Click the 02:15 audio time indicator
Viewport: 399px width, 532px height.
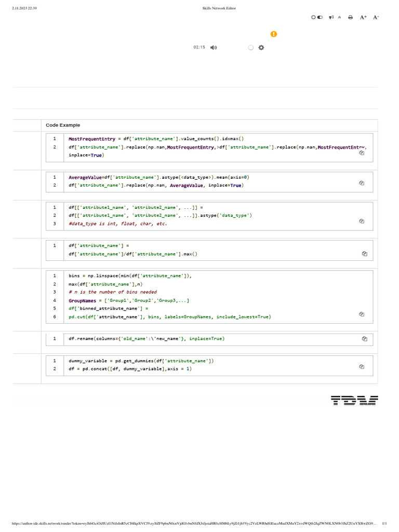tap(199, 47)
